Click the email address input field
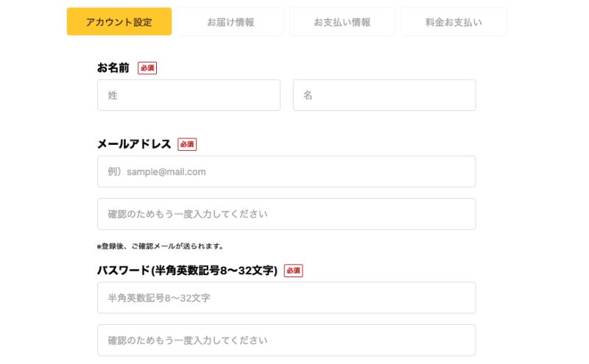 click(286, 171)
